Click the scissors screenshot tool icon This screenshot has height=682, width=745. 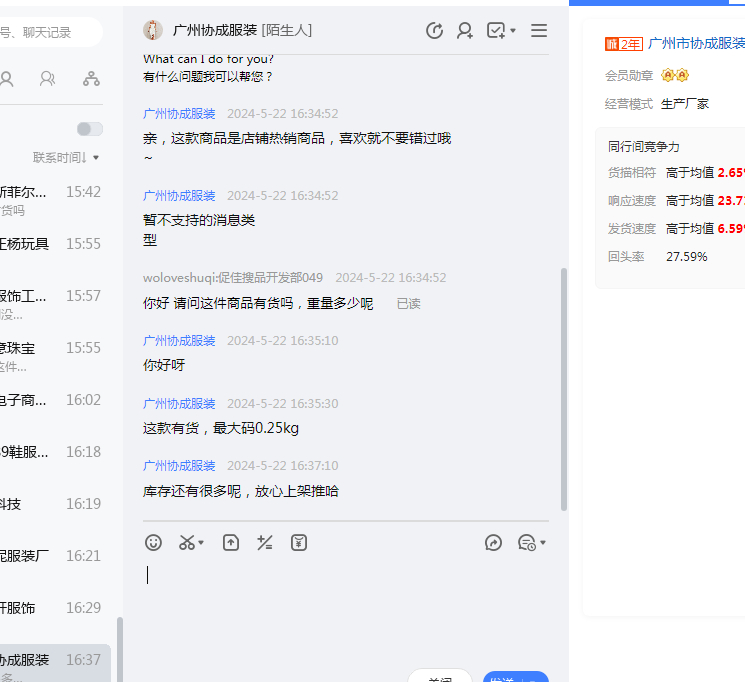(x=187, y=542)
